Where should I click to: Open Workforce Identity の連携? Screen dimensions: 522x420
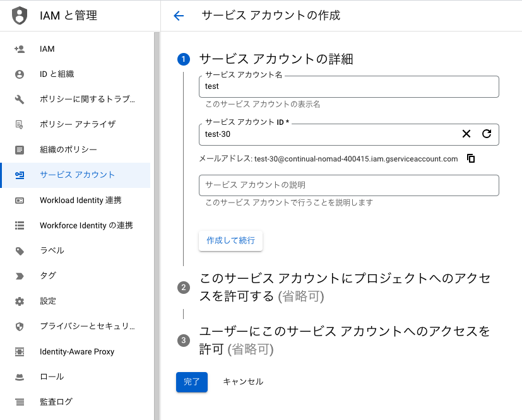(75, 226)
